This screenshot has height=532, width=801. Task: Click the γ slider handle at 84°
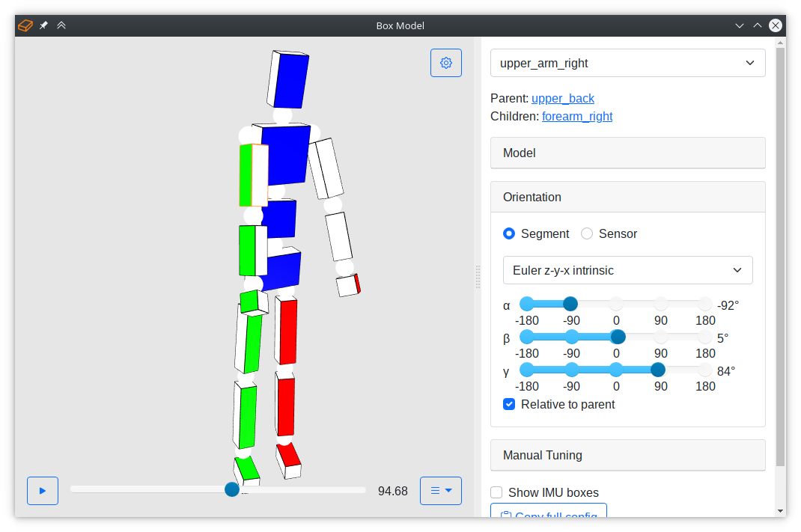tap(657, 370)
